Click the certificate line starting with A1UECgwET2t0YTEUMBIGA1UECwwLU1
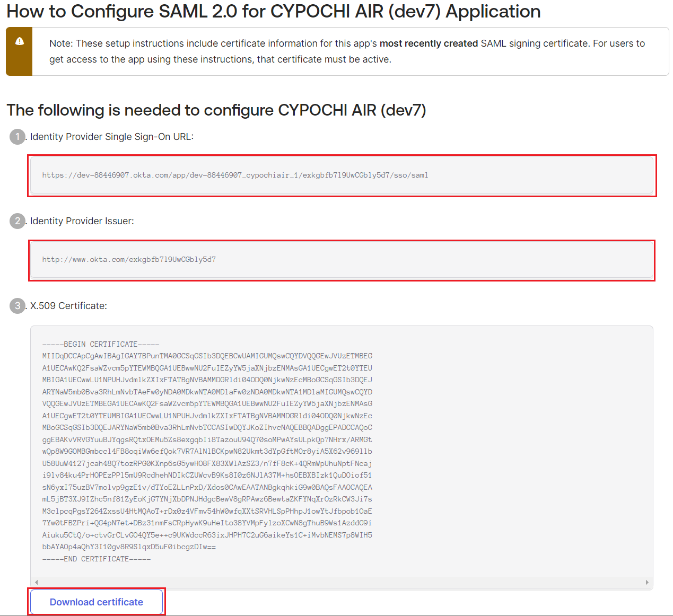This screenshot has width=673, height=616. click(x=207, y=416)
